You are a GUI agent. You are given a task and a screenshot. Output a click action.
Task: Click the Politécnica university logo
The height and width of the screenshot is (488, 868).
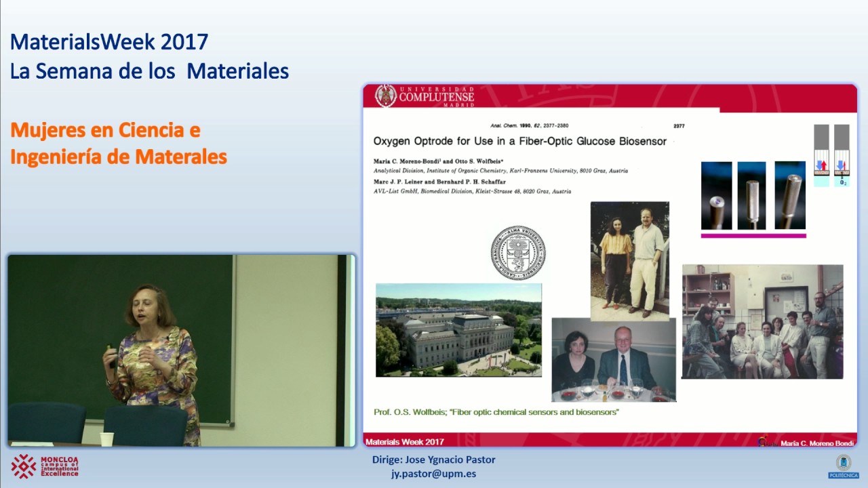click(843, 467)
